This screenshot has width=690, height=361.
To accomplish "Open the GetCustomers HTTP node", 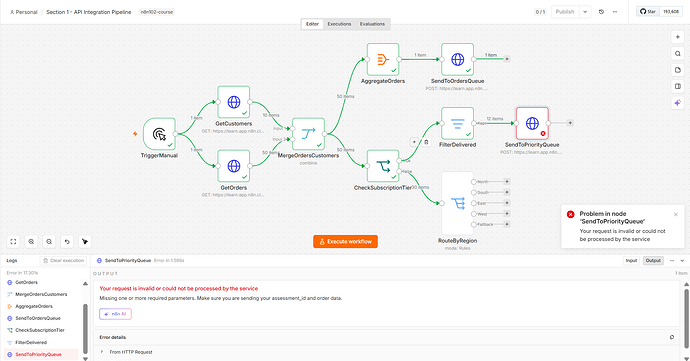I will [234, 102].
